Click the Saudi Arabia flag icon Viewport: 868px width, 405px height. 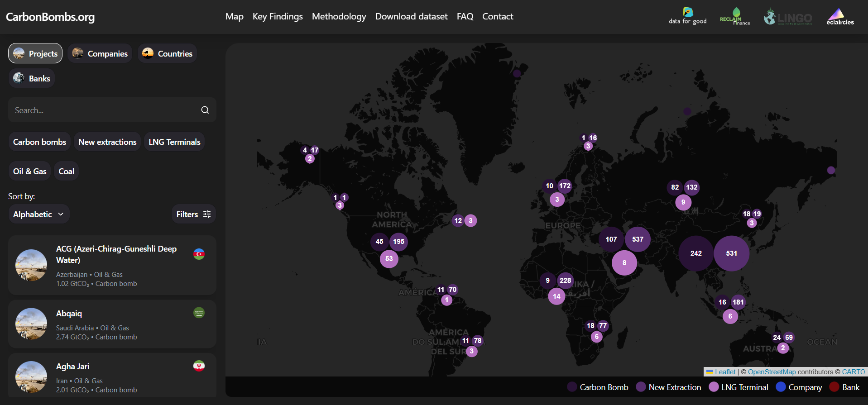pyautogui.click(x=199, y=313)
